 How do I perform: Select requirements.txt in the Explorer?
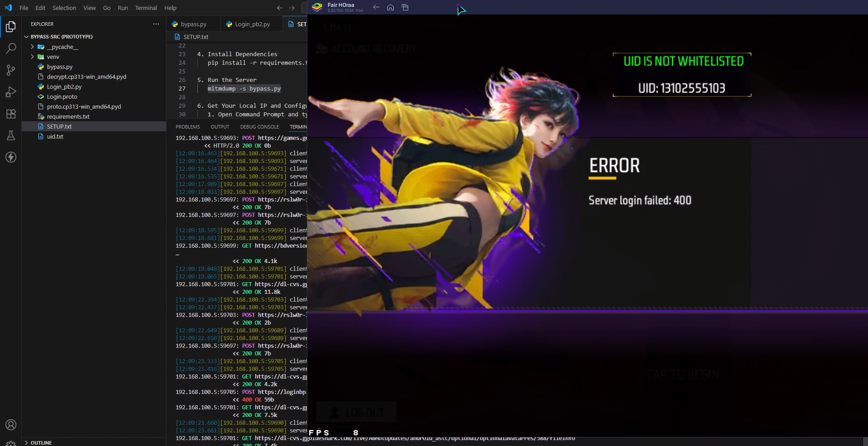click(69, 116)
